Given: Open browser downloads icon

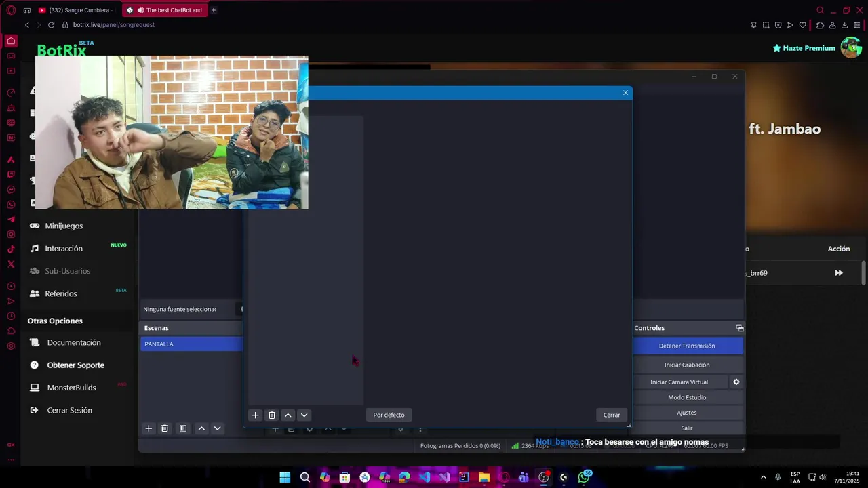Looking at the screenshot, I should tap(844, 25).
